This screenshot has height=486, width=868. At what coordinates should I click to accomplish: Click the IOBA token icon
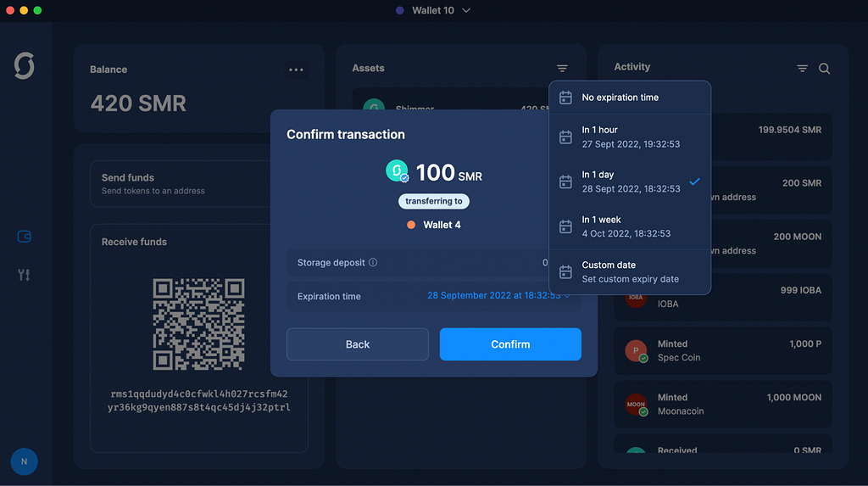[636, 298]
